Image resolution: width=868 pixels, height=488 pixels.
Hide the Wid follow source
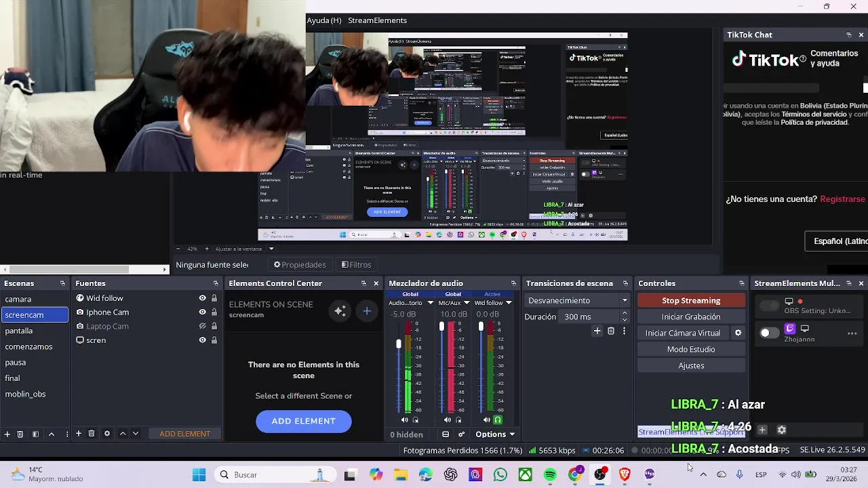(x=202, y=298)
